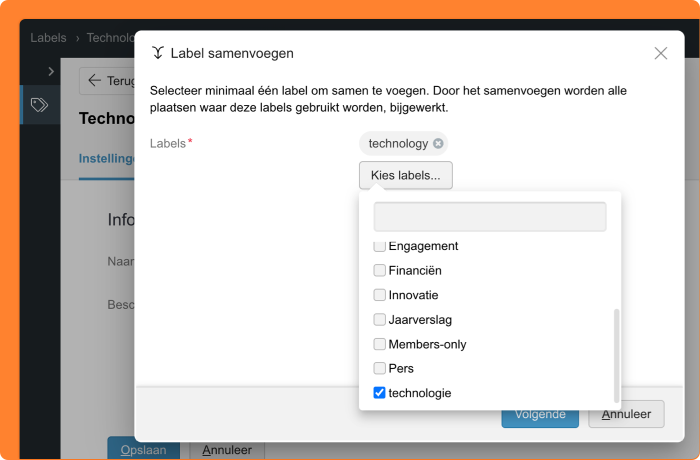Check the Financiën checkbox
Viewport: 700px width, 460px height.
(x=379, y=270)
